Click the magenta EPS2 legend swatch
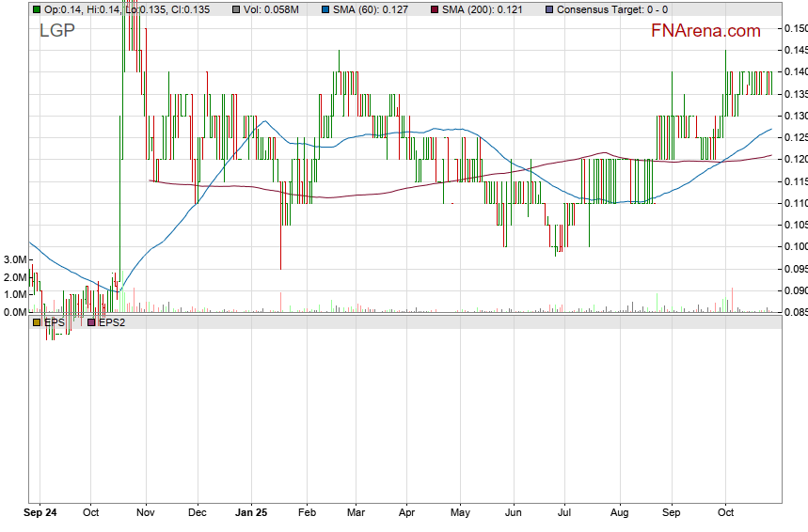This screenshot has width=808, height=532. [x=91, y=322]
